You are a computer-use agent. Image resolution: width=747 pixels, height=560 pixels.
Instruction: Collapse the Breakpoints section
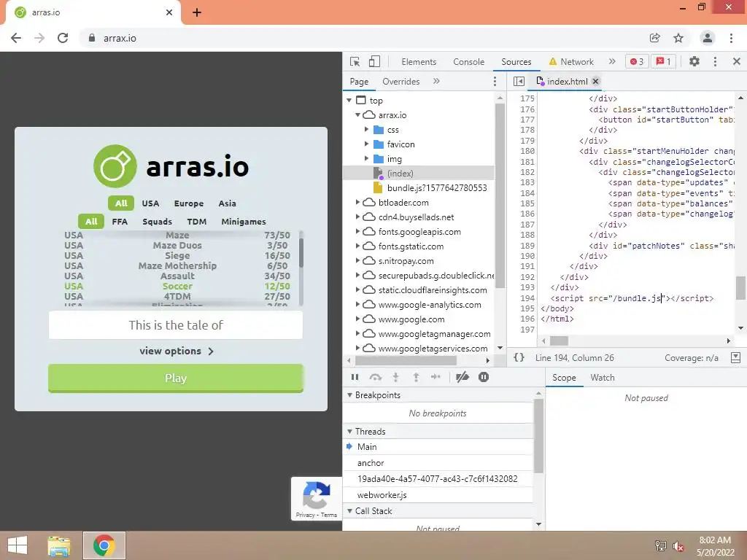(349, 394)
